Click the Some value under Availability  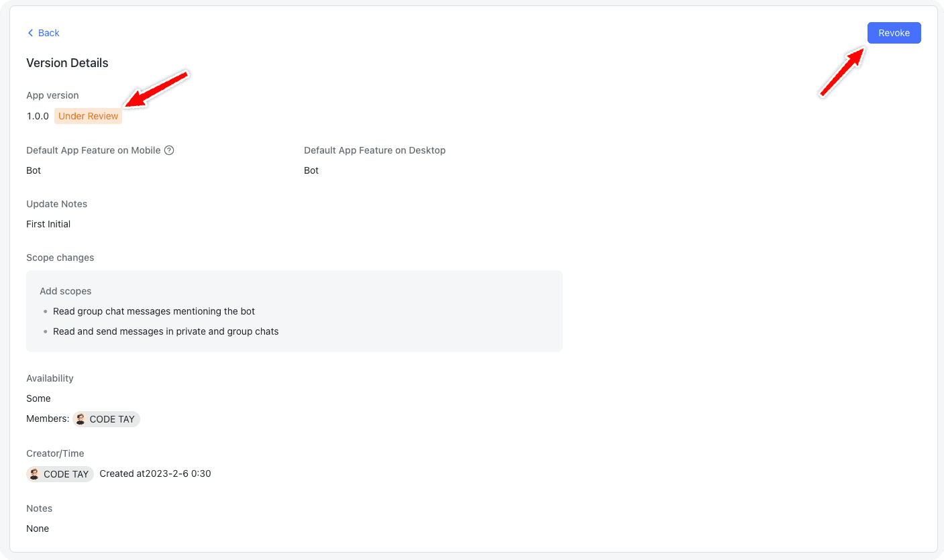tap(38, 398)
